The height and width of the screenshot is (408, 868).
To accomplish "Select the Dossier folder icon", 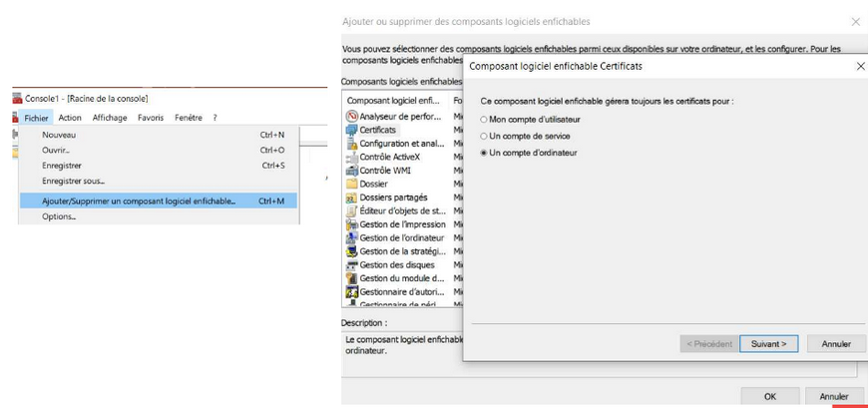I will [351, 185].
